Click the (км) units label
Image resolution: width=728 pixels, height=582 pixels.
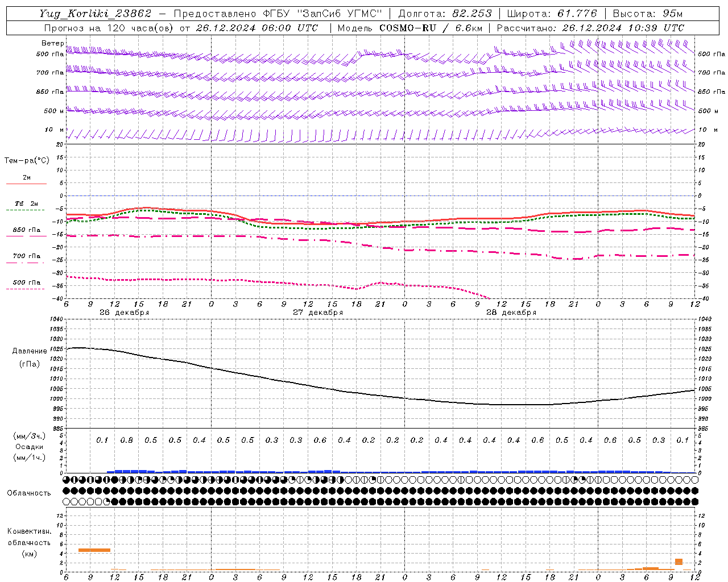click(x=30, y=554)
